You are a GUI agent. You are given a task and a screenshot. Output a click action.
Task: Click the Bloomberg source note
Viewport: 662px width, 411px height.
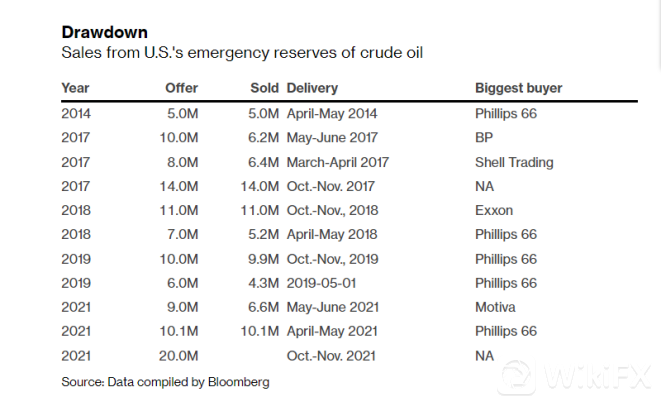point(165,381)
